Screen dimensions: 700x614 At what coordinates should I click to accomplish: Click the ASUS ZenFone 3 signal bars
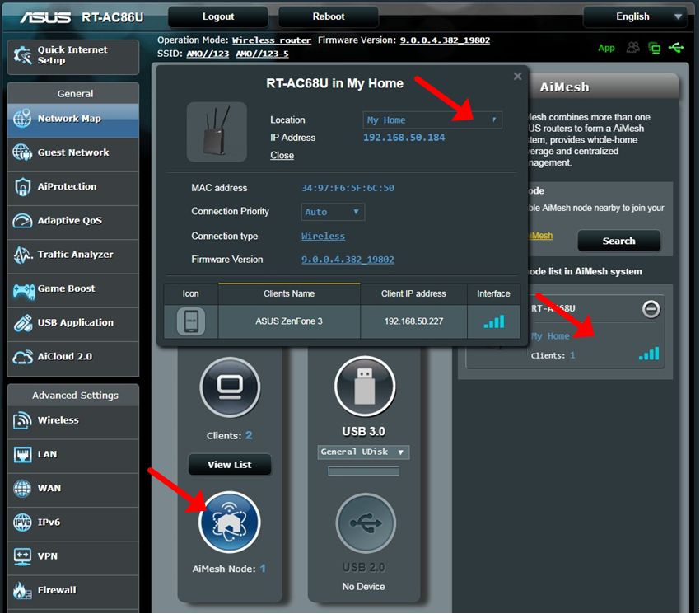tap(494, 321)
